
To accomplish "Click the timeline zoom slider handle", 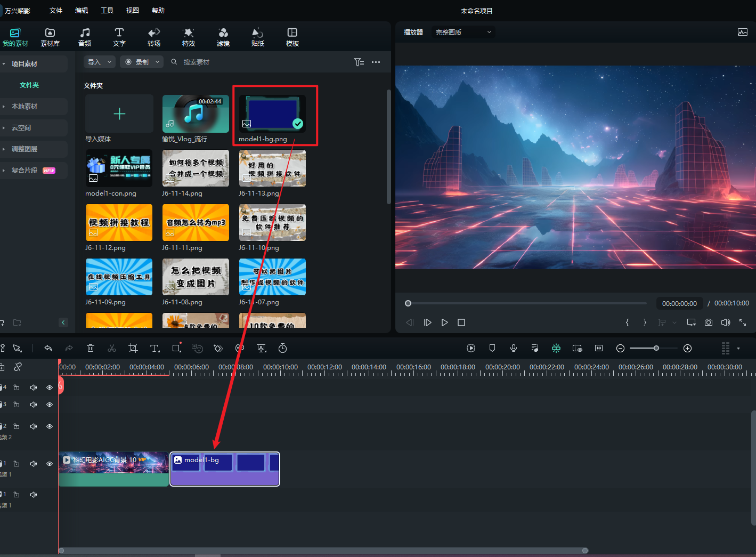I will click(656, 348).
